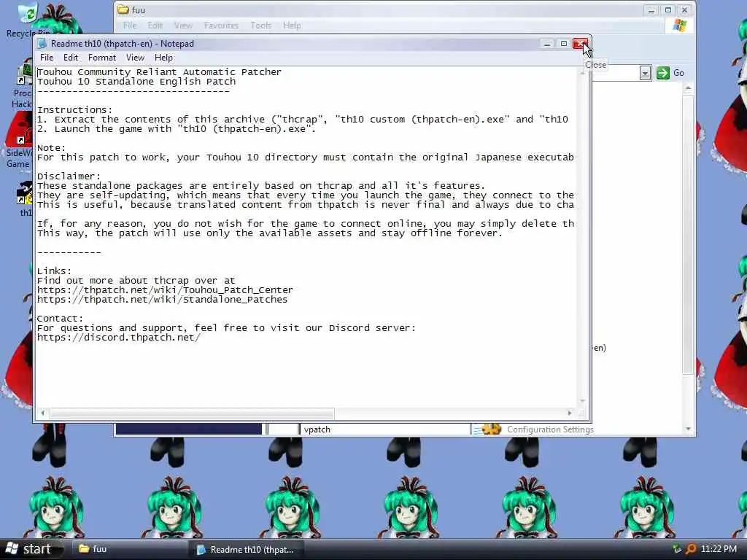Switch to Readme th10 taskbar button
Image resolution: width=747 pixels, height=560 pixels.
[x=247, y=550]
